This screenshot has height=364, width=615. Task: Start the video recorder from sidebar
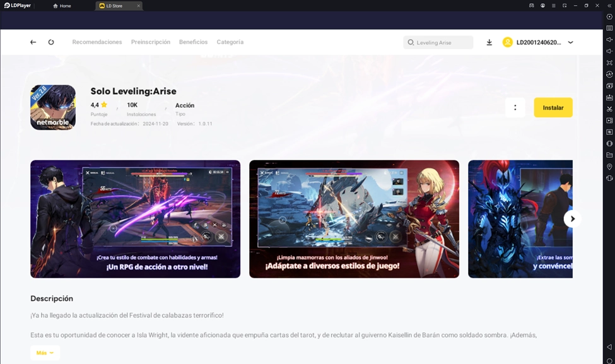pyautogui.click(x=609, y=120)
